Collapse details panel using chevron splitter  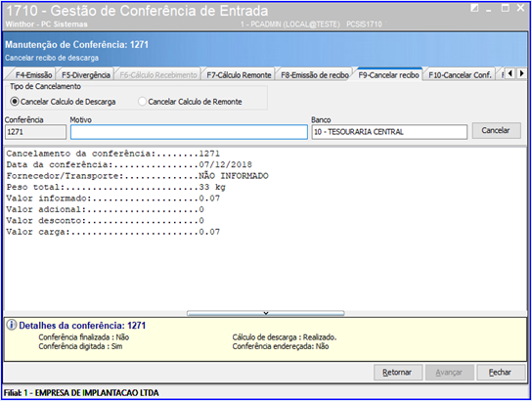[266, 313]
